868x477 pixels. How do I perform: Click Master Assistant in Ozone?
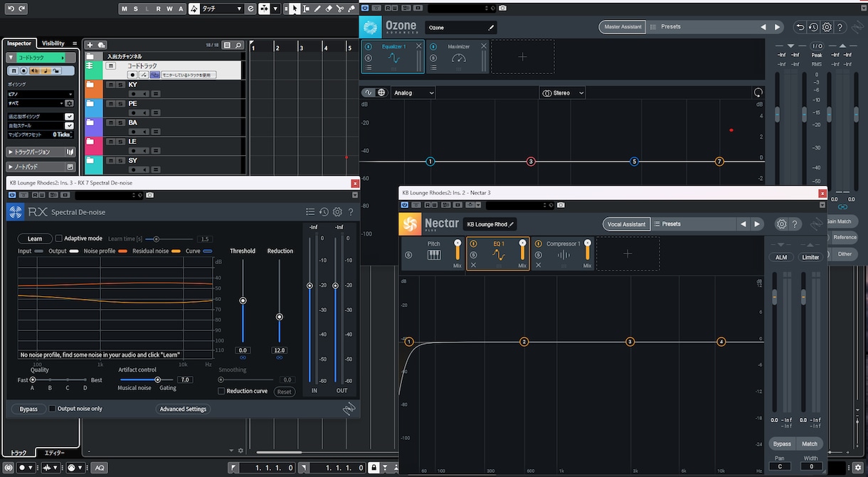click(x=623, y=27)
